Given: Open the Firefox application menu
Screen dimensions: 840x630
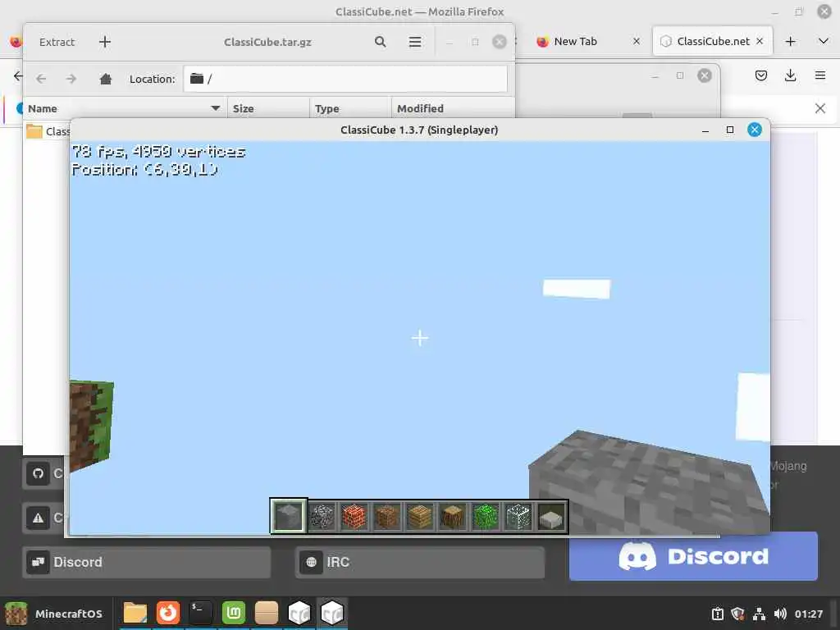Looking at the screenshot, I should [x=820, y=75].
